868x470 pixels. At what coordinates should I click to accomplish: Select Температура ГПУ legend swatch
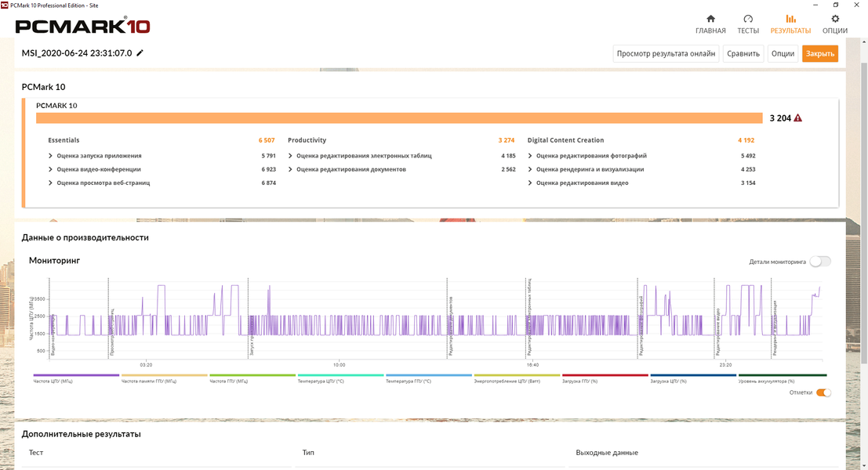[x=429, y=375]
